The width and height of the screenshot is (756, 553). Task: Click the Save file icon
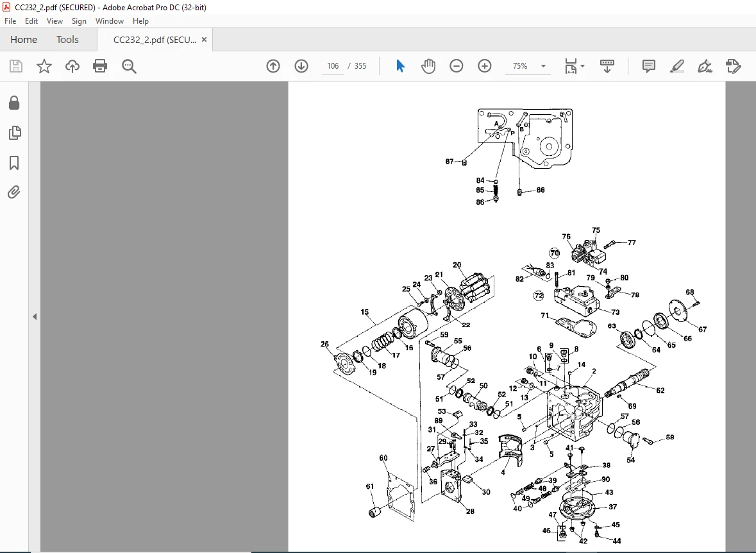(16, 66)
